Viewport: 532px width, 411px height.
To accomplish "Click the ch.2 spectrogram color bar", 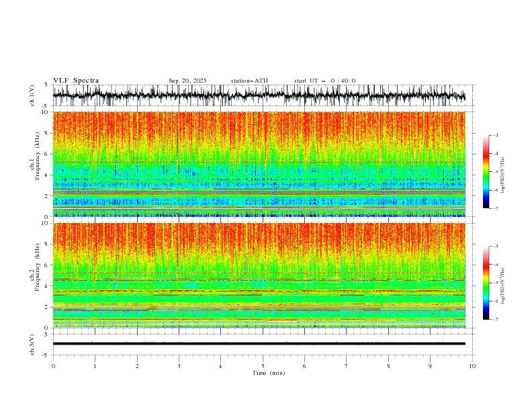I will coord(486,283).
